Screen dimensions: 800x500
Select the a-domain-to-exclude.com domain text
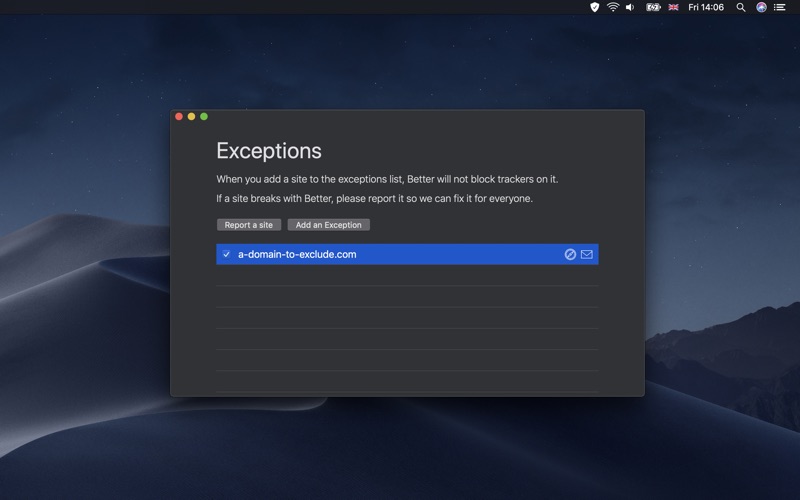tap(297, 254)
